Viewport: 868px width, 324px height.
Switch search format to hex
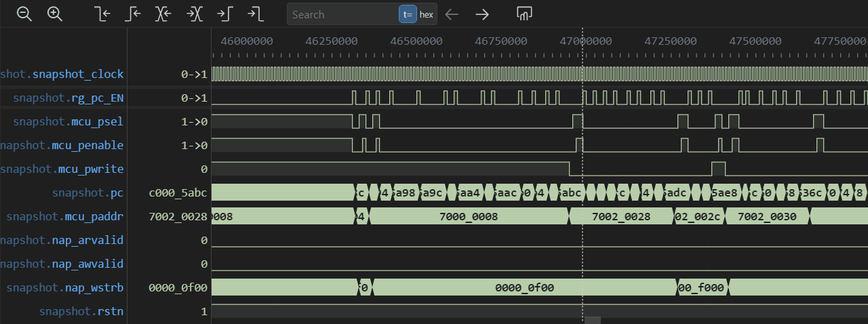coord(427,14)
